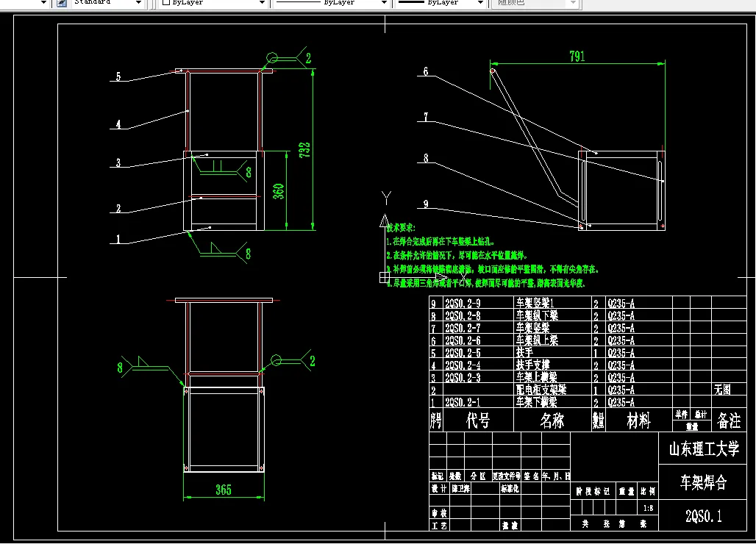Select the vertical '732' height dimension
The height and width of the screenshot is (544, 756).
(x=304, y=150)
